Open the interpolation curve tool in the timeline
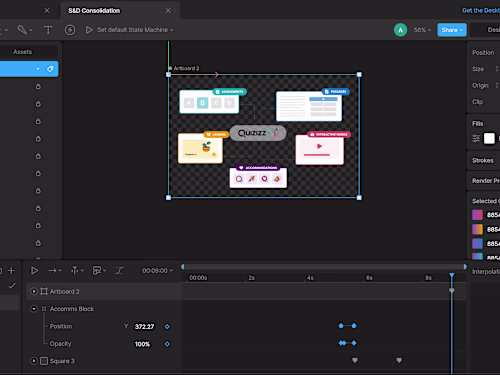 [119, 270]
